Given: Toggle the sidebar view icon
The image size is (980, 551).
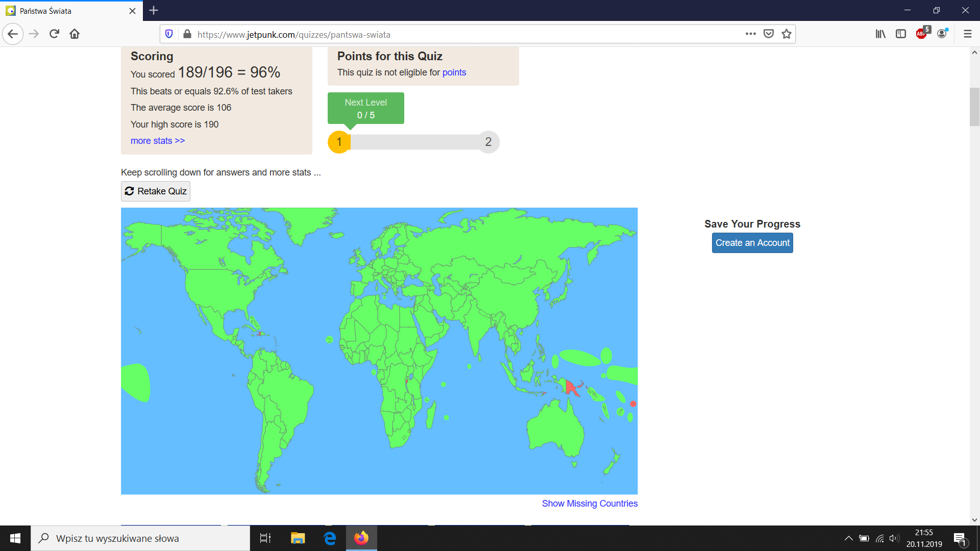Looking at the screenshot, I should click(x=901, y=34).
